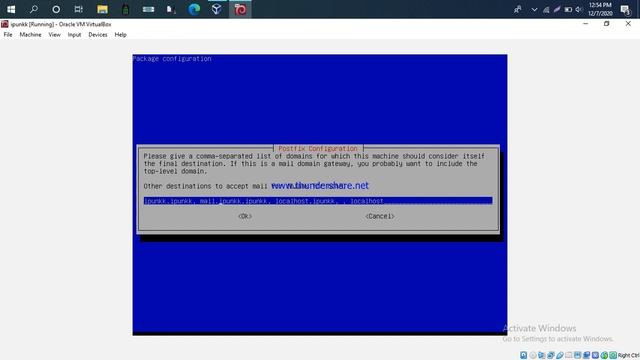Open the Windows Start menu

click(x=11, y=9)
